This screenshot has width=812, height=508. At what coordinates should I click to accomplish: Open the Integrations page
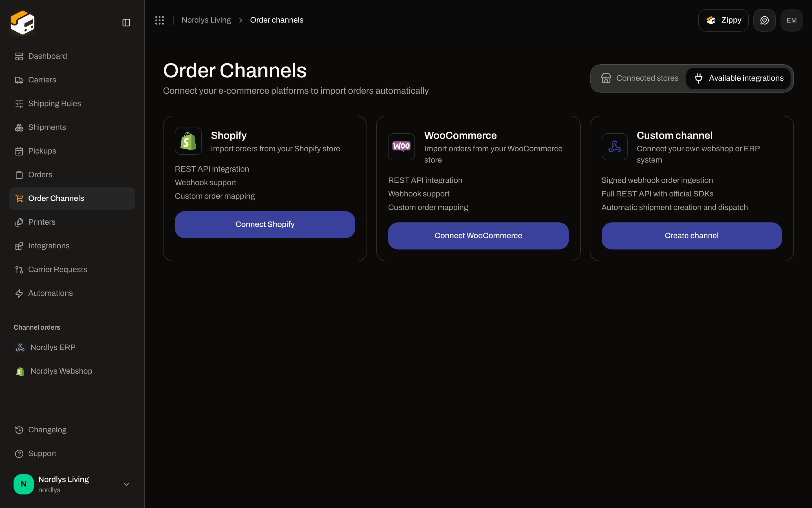(72, 246)
